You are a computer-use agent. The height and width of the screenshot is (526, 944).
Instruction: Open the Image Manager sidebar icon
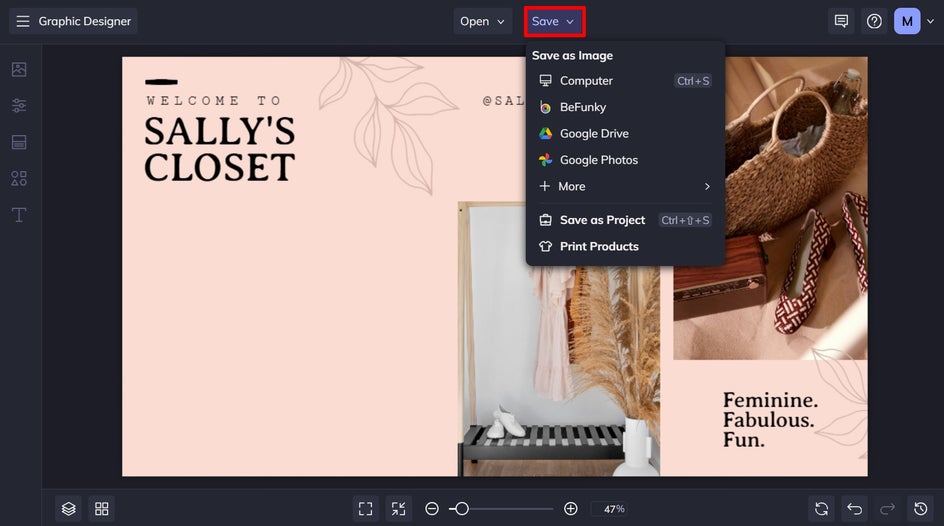point(19,69)
